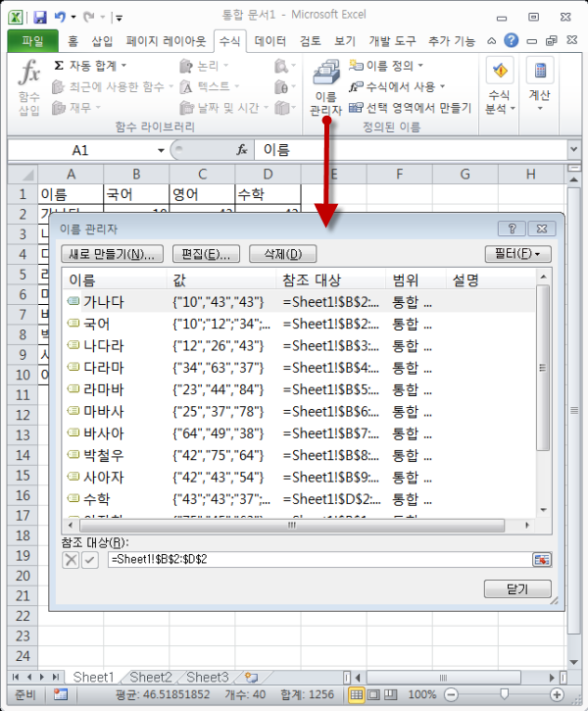Click the 이름 column header in list
This screenshot has width=588, height=711.
pyautogui.click(x=115, y=280)
